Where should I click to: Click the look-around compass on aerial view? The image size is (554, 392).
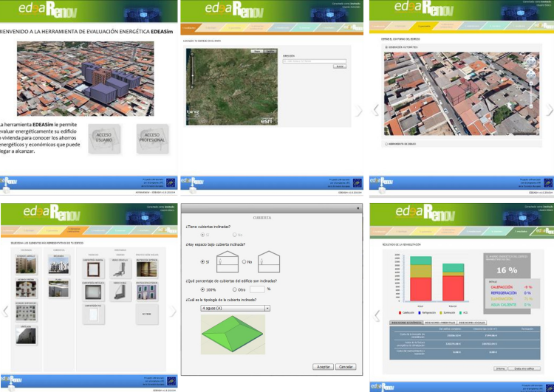pyautogui.click(x=530, y=62)
